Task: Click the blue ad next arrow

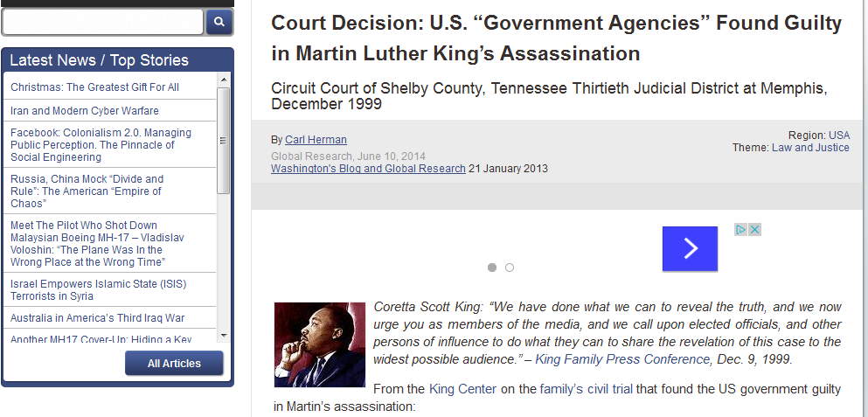Action: [690, 249]
